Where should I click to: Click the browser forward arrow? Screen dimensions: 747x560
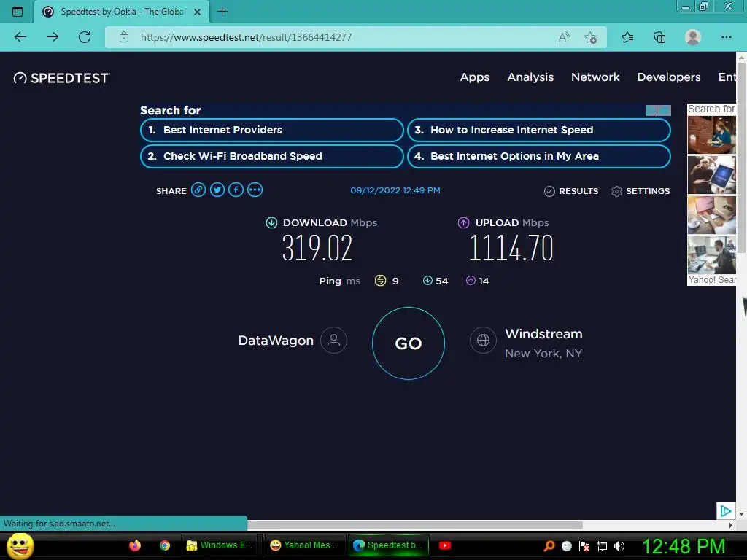53,37
